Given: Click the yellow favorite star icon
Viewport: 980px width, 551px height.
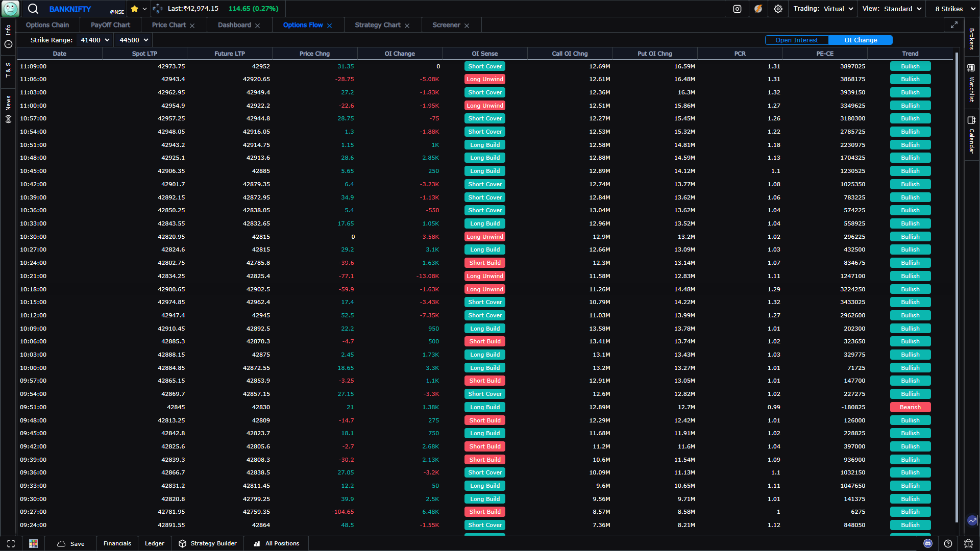Looking at the screenshot, I should [134, 9].
